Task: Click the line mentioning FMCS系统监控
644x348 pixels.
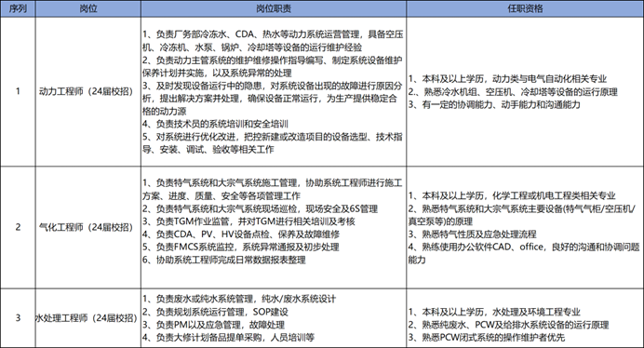Action: (241, 247)
